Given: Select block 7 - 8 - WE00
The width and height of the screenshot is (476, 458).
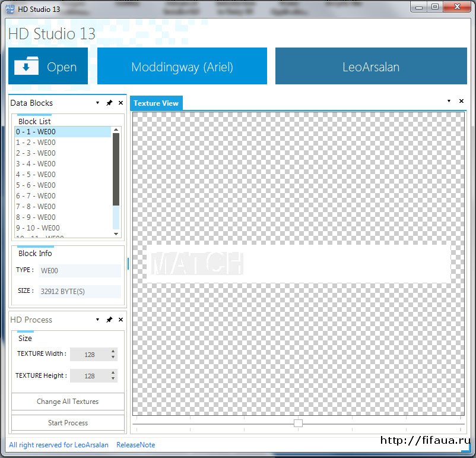Looking at the screenshot, I should click(36, 207).
